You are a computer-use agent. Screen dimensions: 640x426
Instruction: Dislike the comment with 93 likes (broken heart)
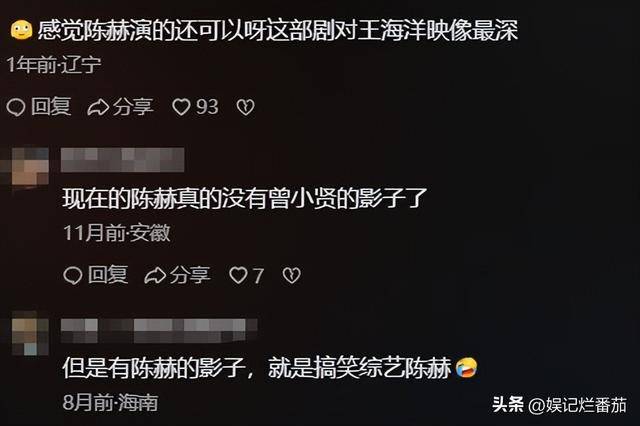(x=245, y=107)
